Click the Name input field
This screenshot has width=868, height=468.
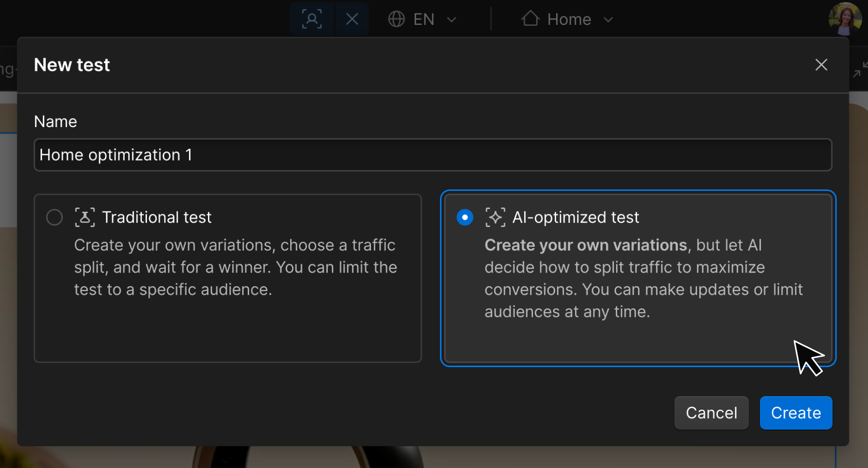pyautogui.click(x=433, y=155)
